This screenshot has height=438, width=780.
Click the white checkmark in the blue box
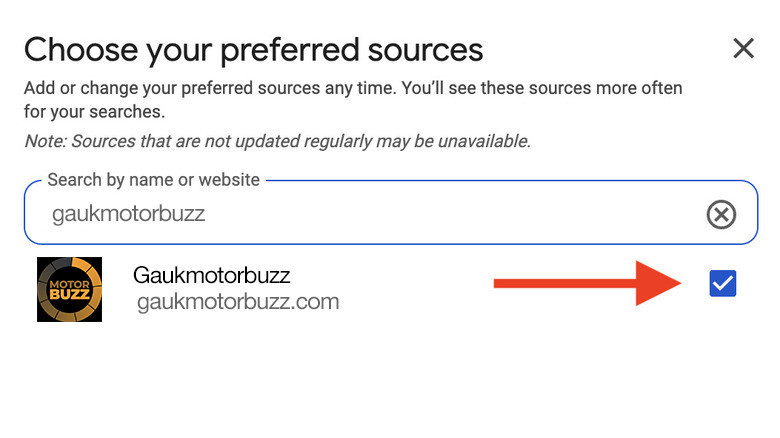point(722,284)
